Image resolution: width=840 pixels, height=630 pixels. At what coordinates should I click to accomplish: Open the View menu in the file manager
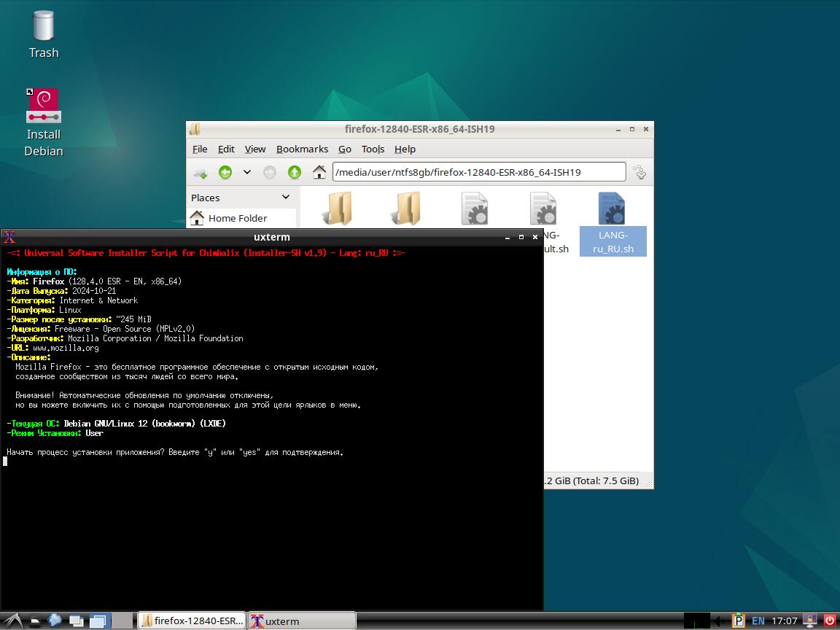click(x=255, y=149)
